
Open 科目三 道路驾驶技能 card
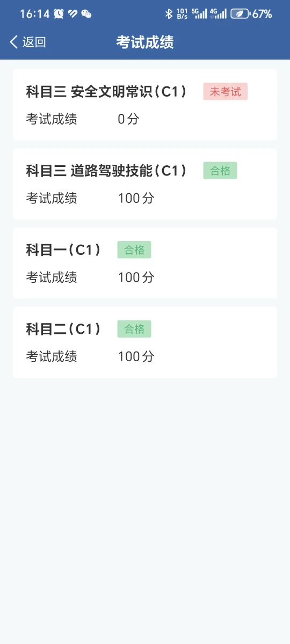145,184
